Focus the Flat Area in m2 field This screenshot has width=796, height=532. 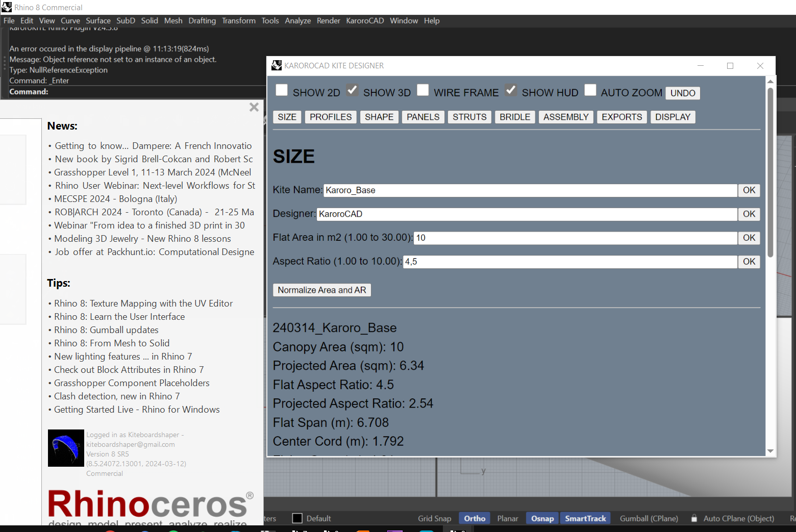pos(576,238)
